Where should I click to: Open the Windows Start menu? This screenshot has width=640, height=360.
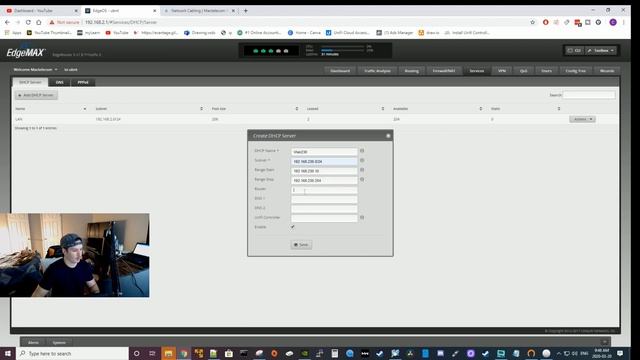8,353
